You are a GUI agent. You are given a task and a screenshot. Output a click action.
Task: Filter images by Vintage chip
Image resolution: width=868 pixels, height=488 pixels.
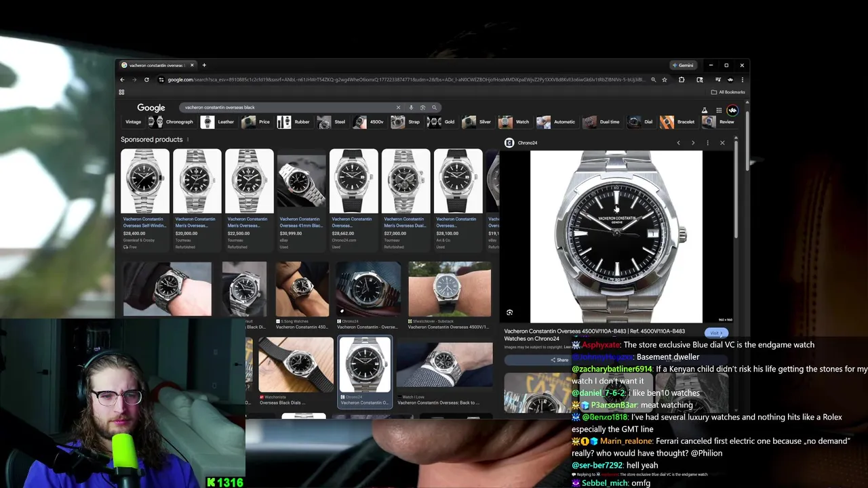[x=133, y=122]
